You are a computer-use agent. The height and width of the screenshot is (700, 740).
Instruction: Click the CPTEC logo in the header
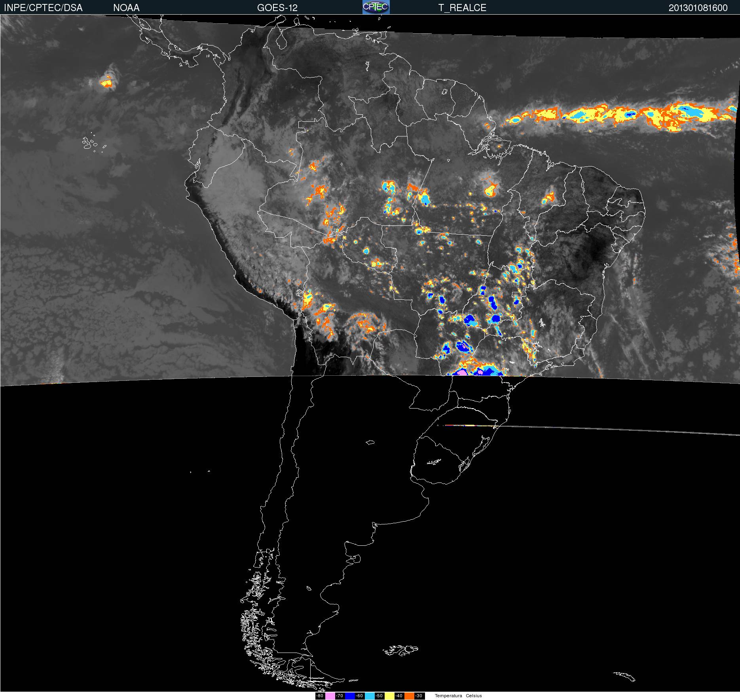coord(376,7)
